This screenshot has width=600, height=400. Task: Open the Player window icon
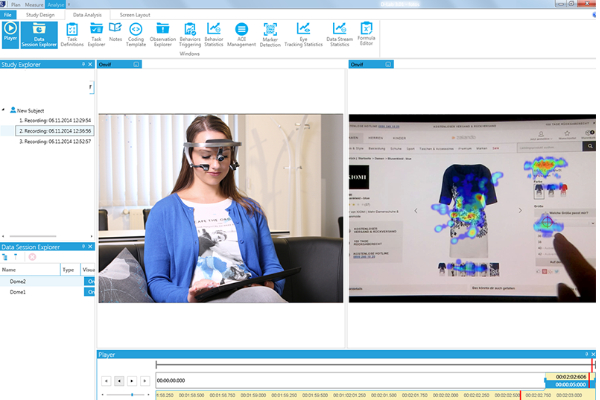tap(10, 34)
